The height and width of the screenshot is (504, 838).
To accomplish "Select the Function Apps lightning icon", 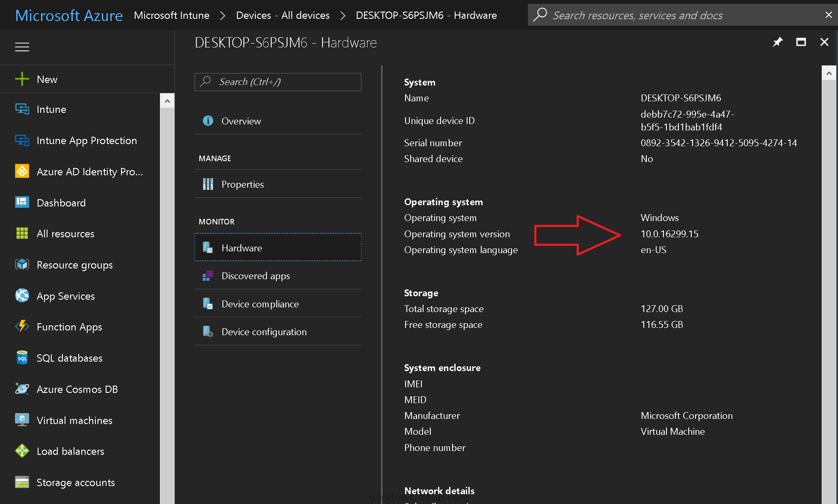I will point(22,327).
